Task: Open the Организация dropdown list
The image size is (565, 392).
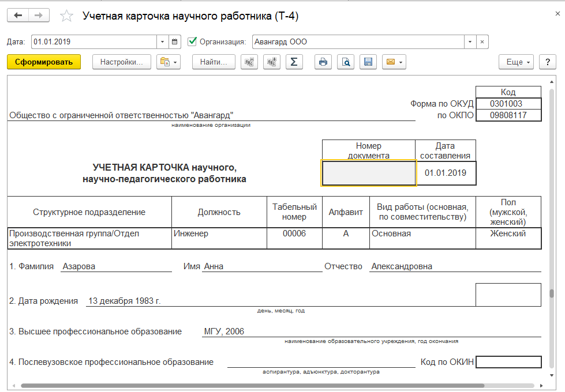Action: point(470,42)
